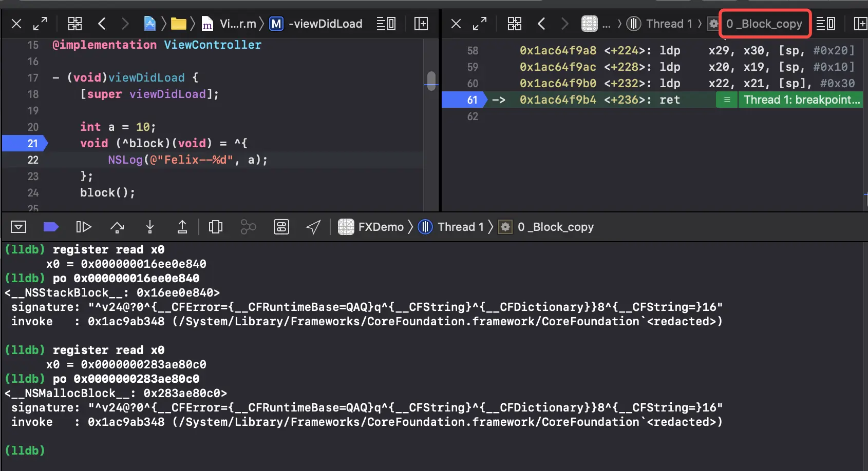Image resolution: width=868 pixels, height=471 pixels.
Task: Click Simulate Location arrow icon
Action: (313, 227)
